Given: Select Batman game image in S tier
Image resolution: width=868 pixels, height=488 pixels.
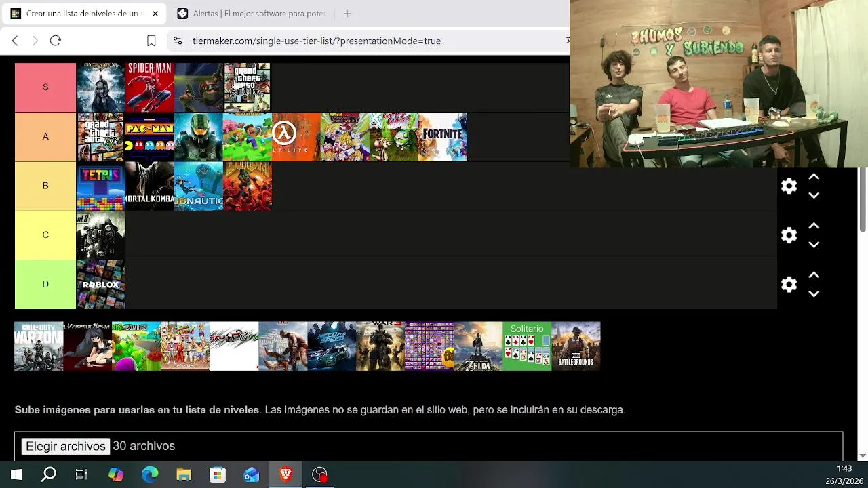Looking at the screenshot, I should [x=100, y=87].
